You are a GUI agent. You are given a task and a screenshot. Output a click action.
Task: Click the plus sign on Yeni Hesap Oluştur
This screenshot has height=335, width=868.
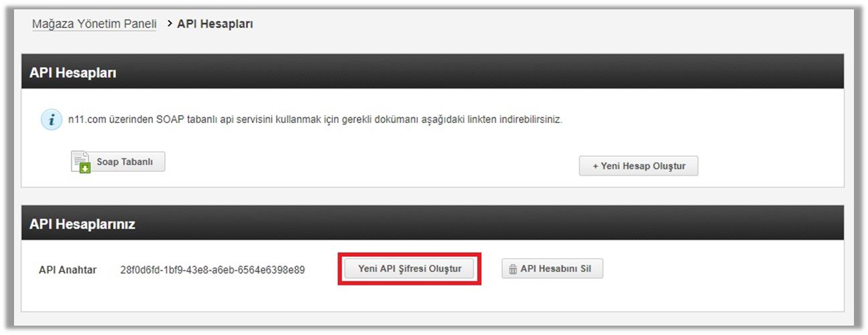pos(595,166)
